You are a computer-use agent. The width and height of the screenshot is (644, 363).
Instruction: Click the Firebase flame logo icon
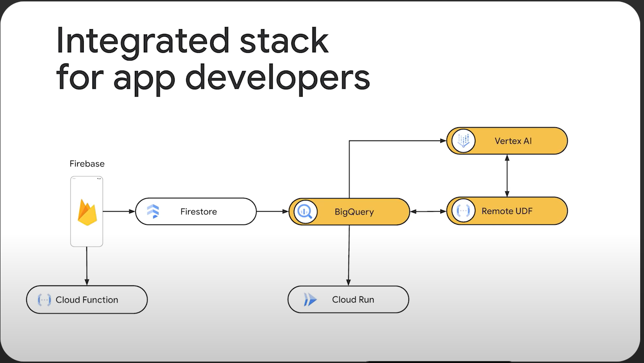coord(87,212)
